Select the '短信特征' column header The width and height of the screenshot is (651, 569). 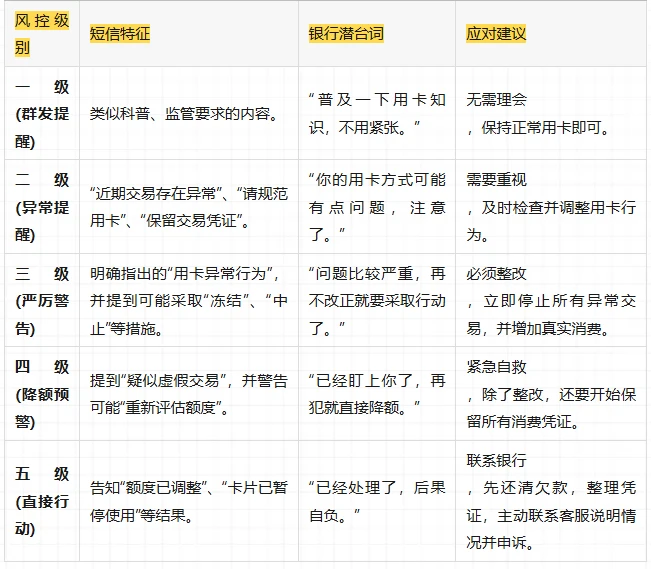189,34
